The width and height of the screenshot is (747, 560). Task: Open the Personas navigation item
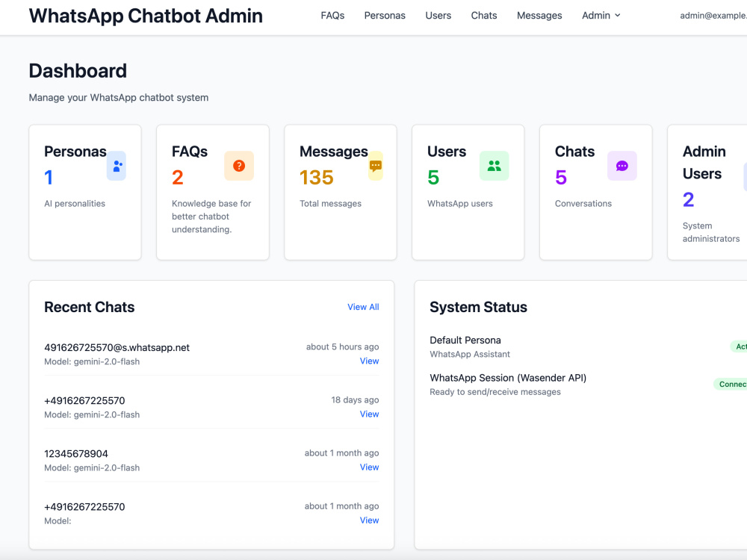(x=385, y=15)
